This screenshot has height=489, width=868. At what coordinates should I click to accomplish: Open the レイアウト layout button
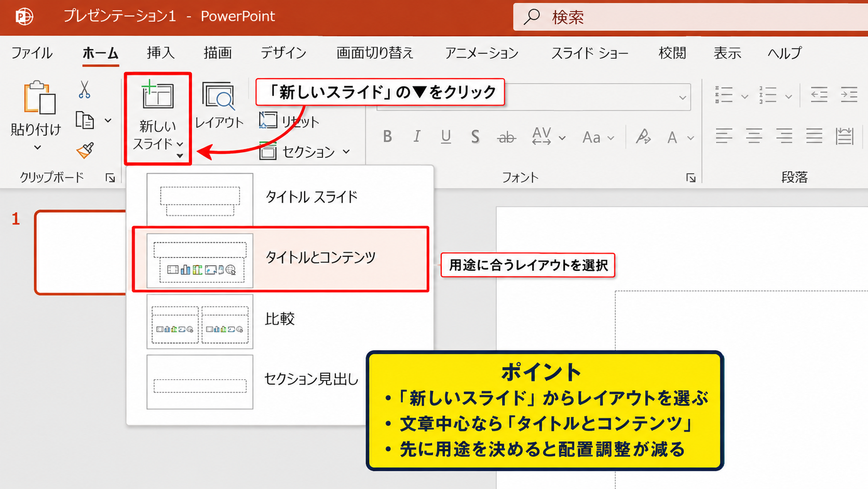point(219,105)
